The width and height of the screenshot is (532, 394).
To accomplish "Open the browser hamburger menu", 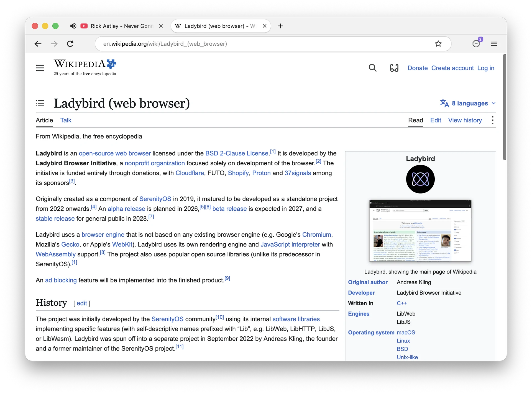I will tap(494, 44).
